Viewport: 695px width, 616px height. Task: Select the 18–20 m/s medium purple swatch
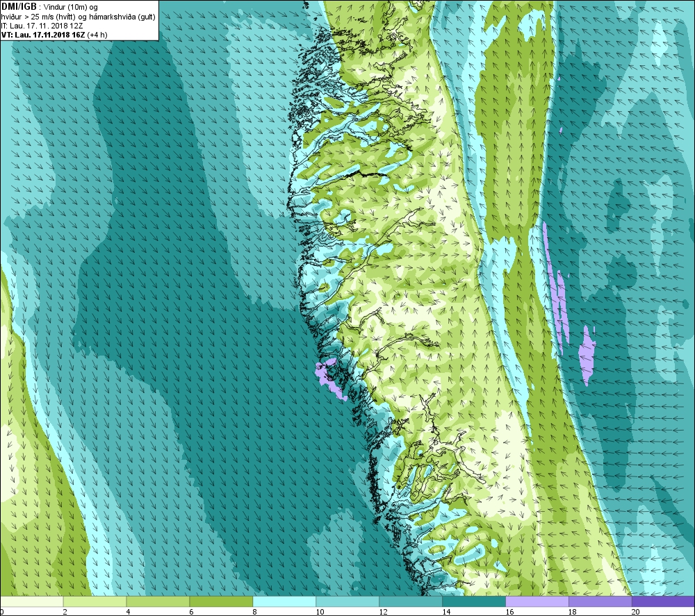[x=600, y=601]
